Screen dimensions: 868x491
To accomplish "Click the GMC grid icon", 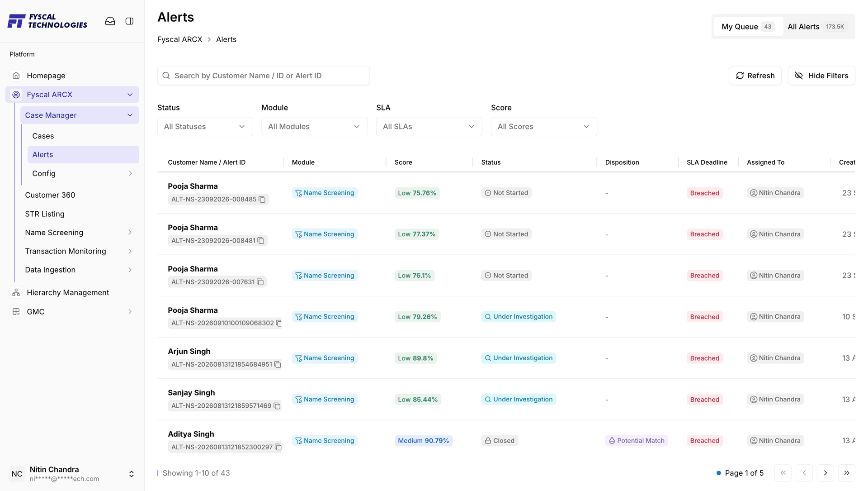I will tap(16, 312).
